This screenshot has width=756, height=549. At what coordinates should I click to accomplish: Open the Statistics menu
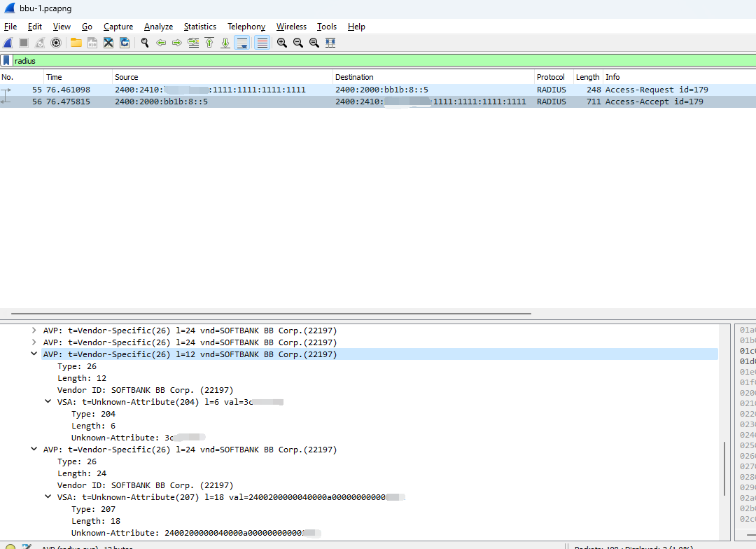tap(199, 27)
